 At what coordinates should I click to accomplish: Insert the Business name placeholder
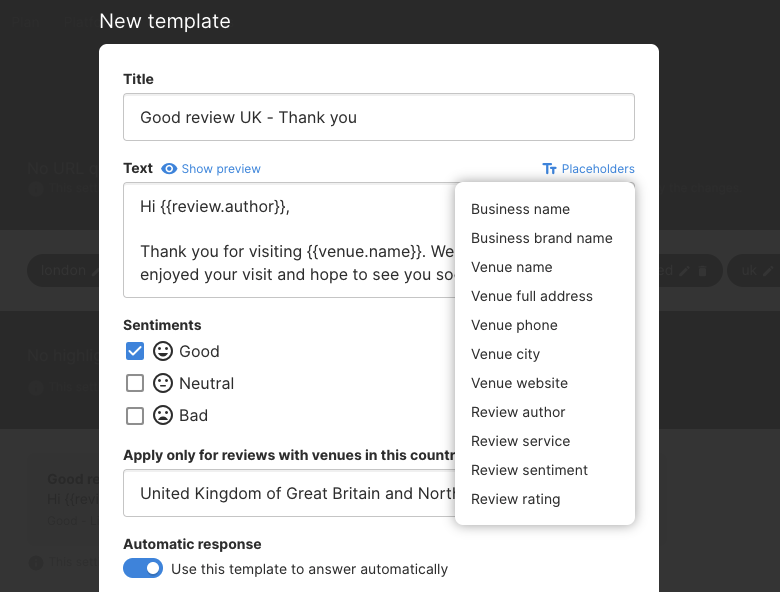pos(520,209)
